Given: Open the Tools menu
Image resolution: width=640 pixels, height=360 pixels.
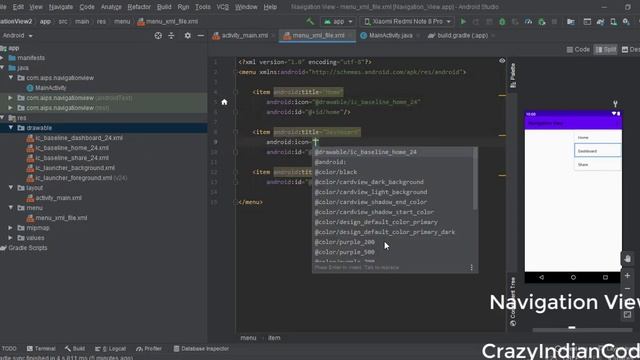Looking at the screenshot, I should coord(203,7).
